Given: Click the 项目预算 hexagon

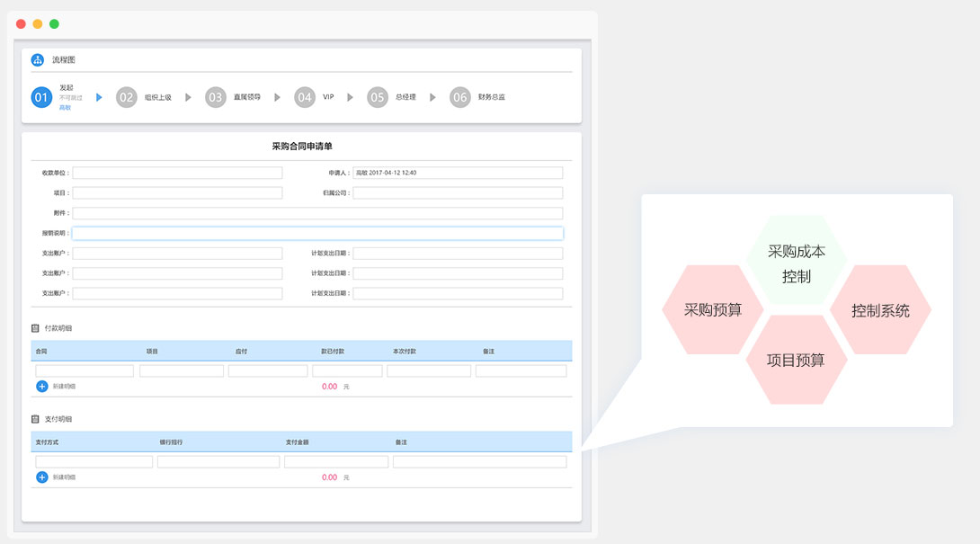Looking at the screenshot, I should point(796,360).
